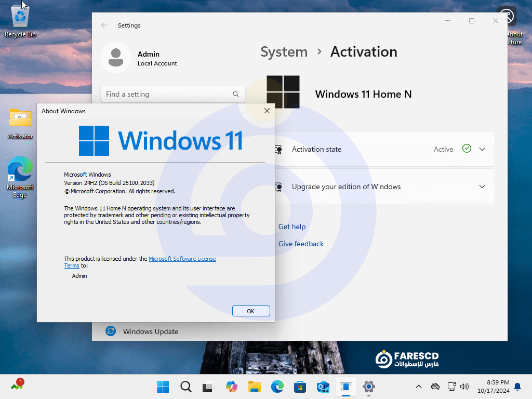This screenshot has width=532, height=399.
Task: Open the Microsoft Software License Terms link
Action: tap(182, 259)
